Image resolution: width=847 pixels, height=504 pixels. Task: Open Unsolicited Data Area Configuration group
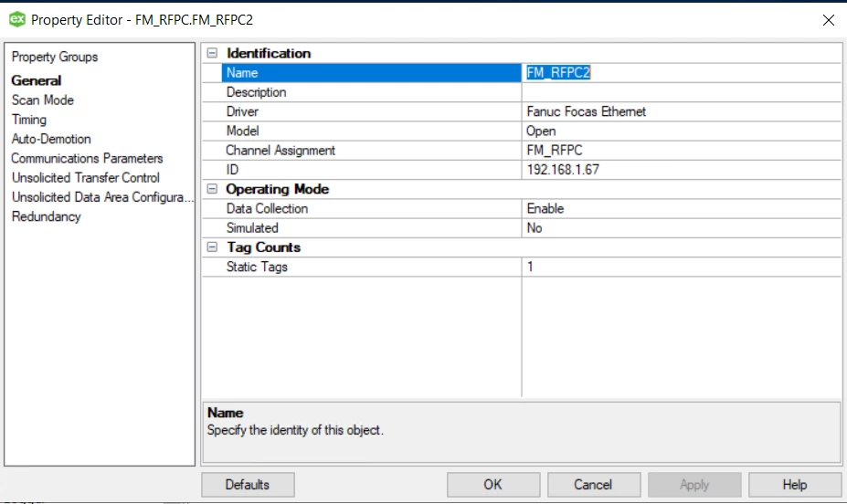click(x=102, y=197)
